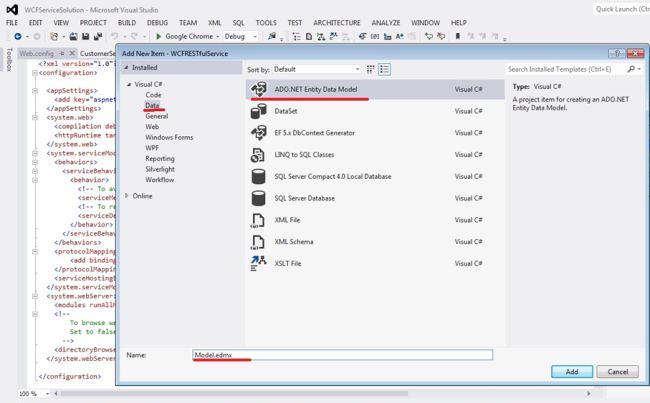Select the Reporting category
Viewport: 650px width, 403px height.
tap(160, 159)
